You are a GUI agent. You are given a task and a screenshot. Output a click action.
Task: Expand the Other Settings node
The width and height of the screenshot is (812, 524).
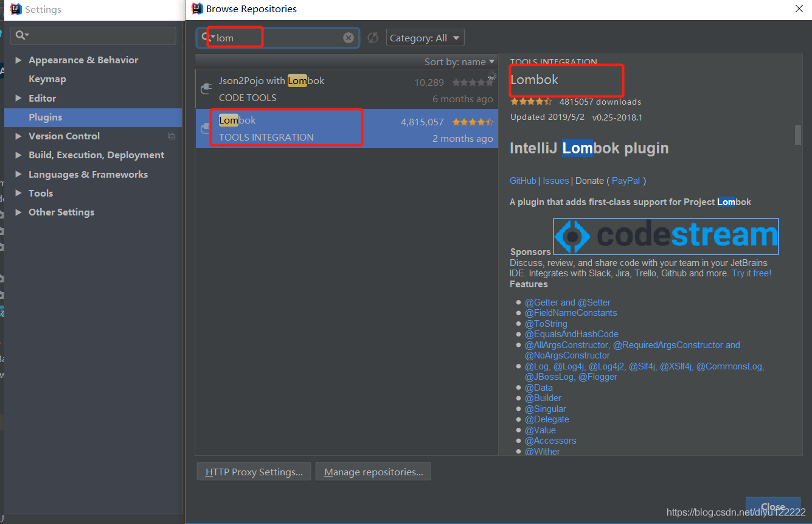(18, 212)
